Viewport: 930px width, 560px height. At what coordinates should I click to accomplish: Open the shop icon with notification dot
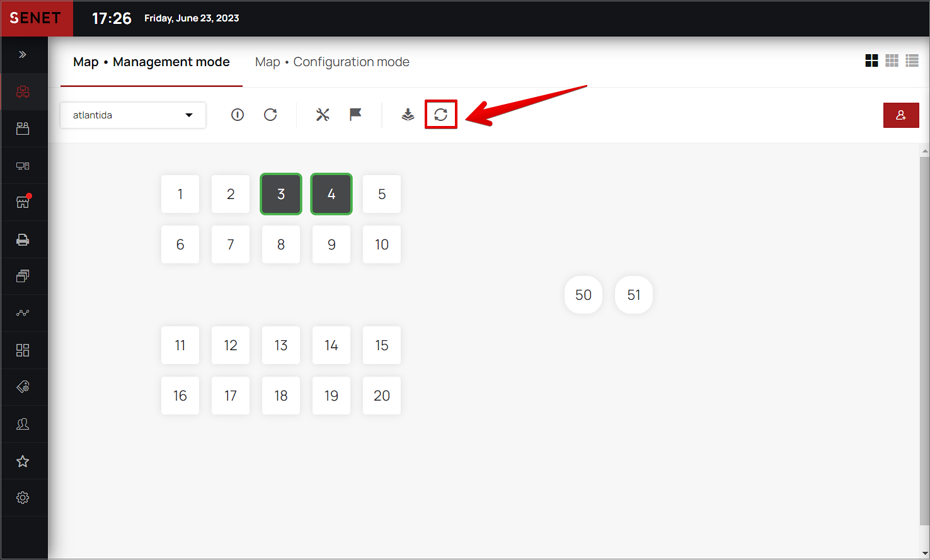pyautogui.click(x=23, y=202)
